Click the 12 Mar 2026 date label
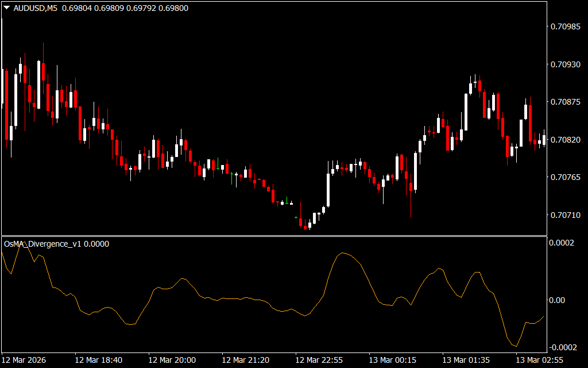 [24, 360]
